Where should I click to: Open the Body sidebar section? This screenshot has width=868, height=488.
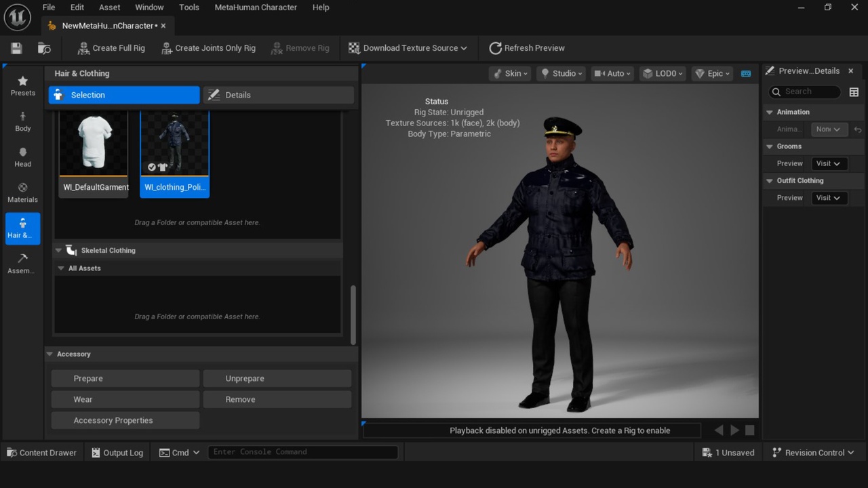[23, 122]
